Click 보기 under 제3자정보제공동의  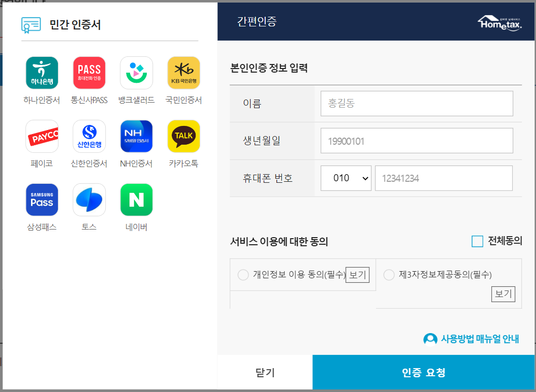pyautogui.click(x=503, y=294)
